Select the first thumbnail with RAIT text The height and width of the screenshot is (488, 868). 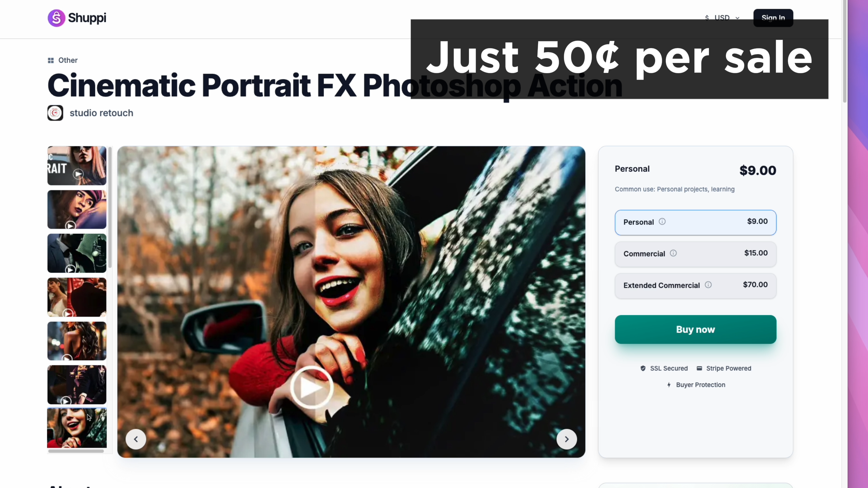(77, 166)
